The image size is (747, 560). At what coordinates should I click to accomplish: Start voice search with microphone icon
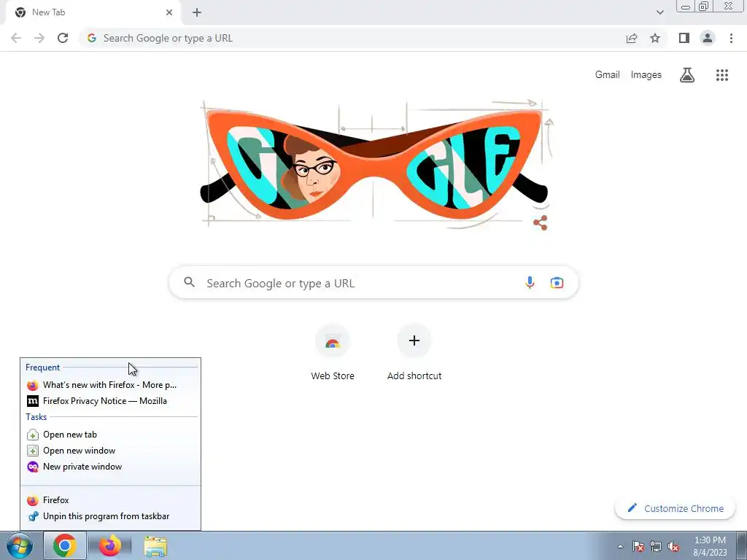point(530,282)
